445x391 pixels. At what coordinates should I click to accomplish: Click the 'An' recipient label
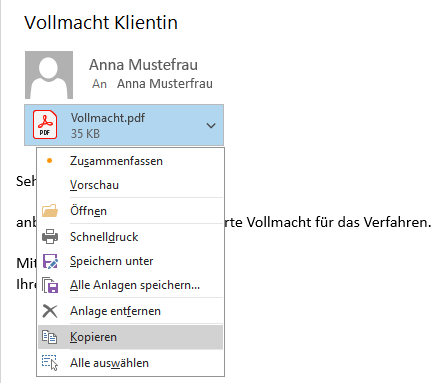(99, 84)
